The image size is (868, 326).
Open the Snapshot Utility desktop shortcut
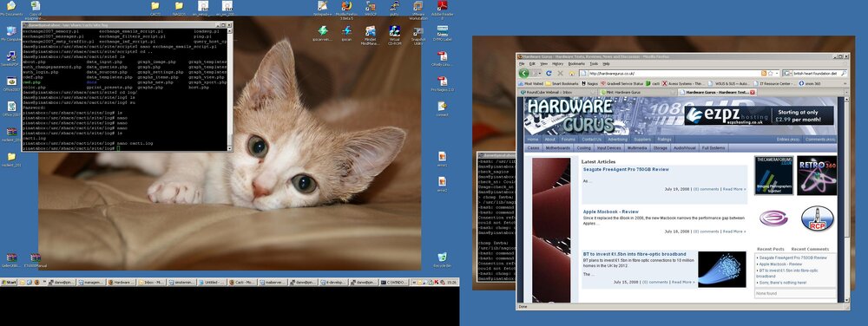coord(418,35)
